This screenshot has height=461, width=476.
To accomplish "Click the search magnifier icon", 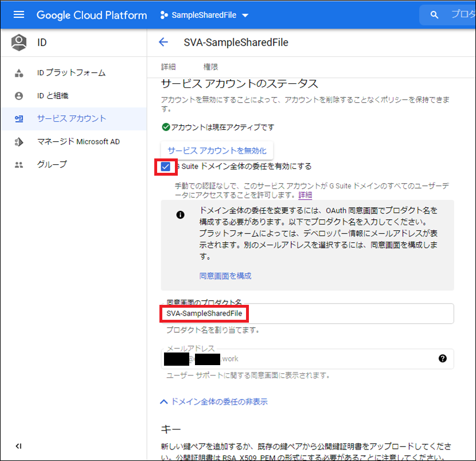I will pos(434,14).
